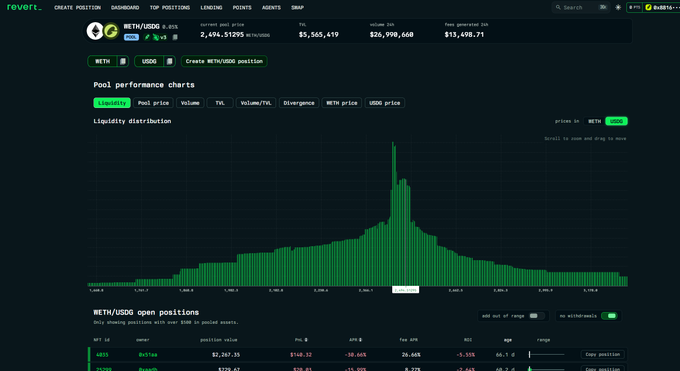This screenshot has width=680, height=371.
Task: Click Create WETH/USDG position button
Action: pos(224,61)
